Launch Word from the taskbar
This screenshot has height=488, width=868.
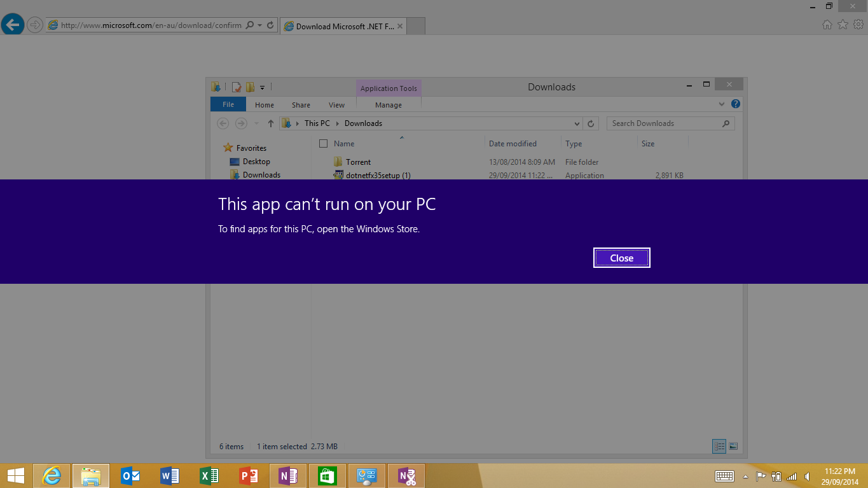pos(170,476)
